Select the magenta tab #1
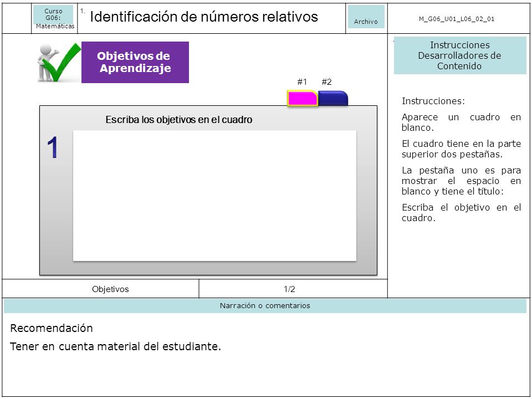 tap(303, 99)
